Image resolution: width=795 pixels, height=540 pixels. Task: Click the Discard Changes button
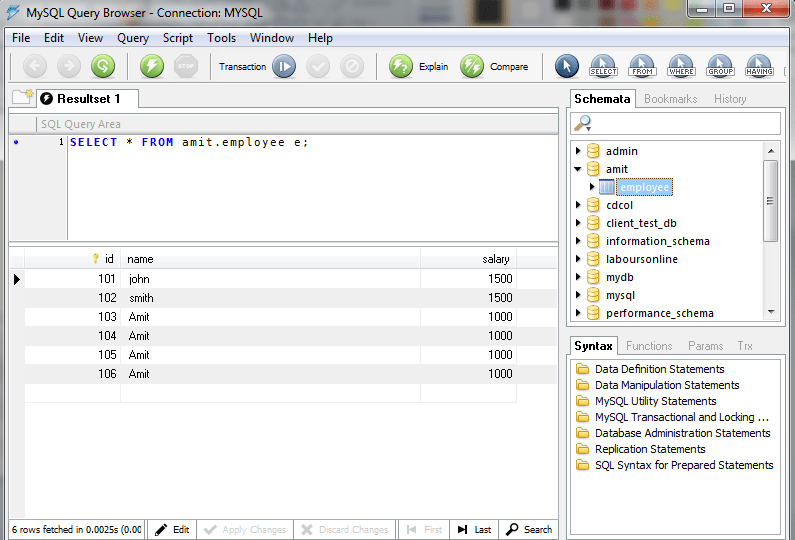click(x=345, y=529)
